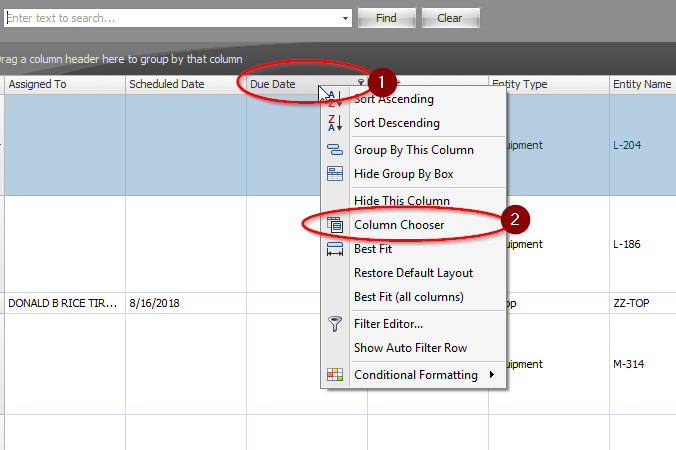Choose Hide This Column menu entry
The height and width of the screenshot is (450, 676).
pos(402,200)
